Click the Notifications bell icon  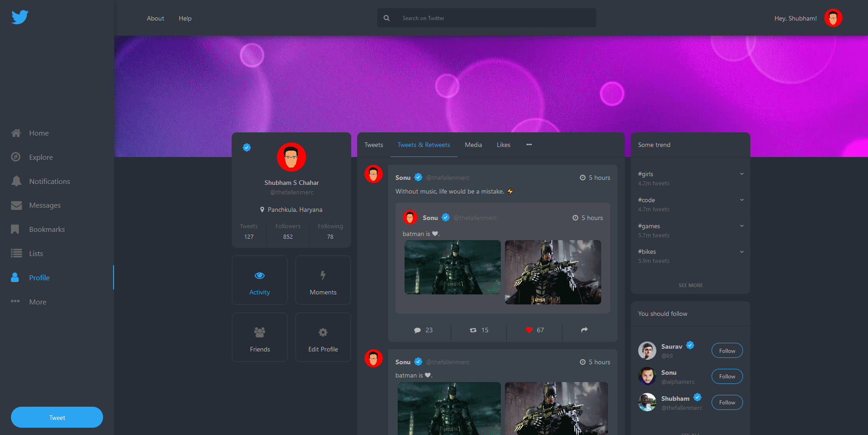16,181
